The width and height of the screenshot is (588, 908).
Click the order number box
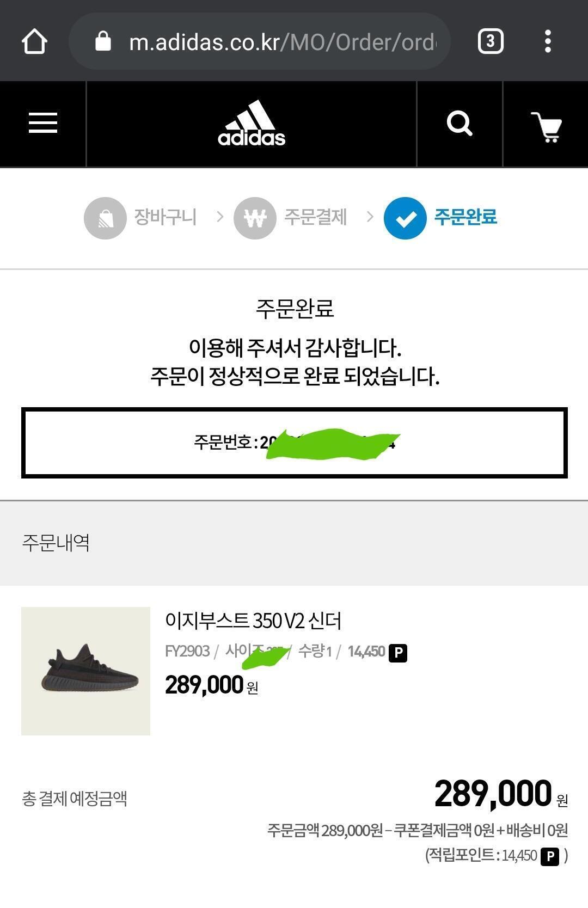coord(295,443)
